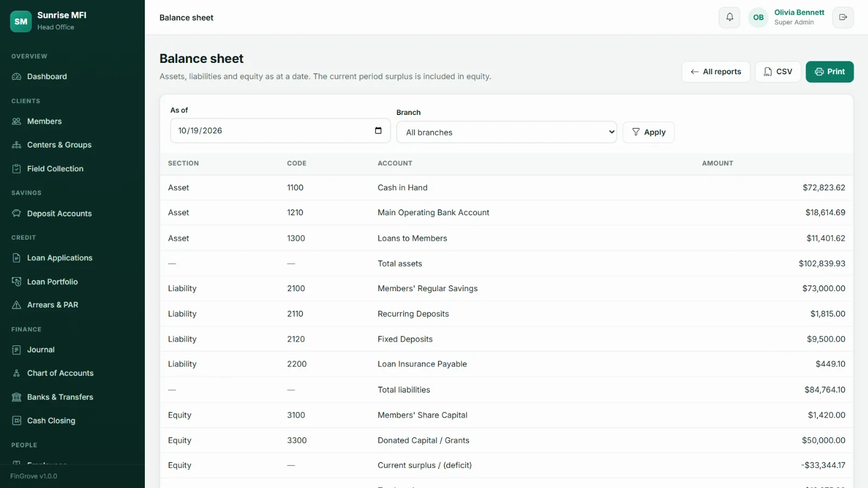Image resolution: width=868 pixels, height=488 pixels.
Task: Click the OB user avatar
Action: point(758,17)
